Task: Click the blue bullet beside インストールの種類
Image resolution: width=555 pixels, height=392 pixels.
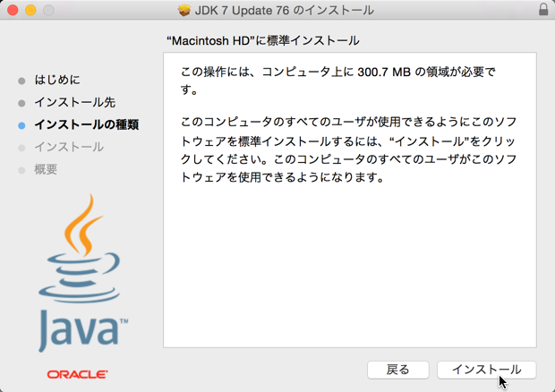Action: coord(21,125)
